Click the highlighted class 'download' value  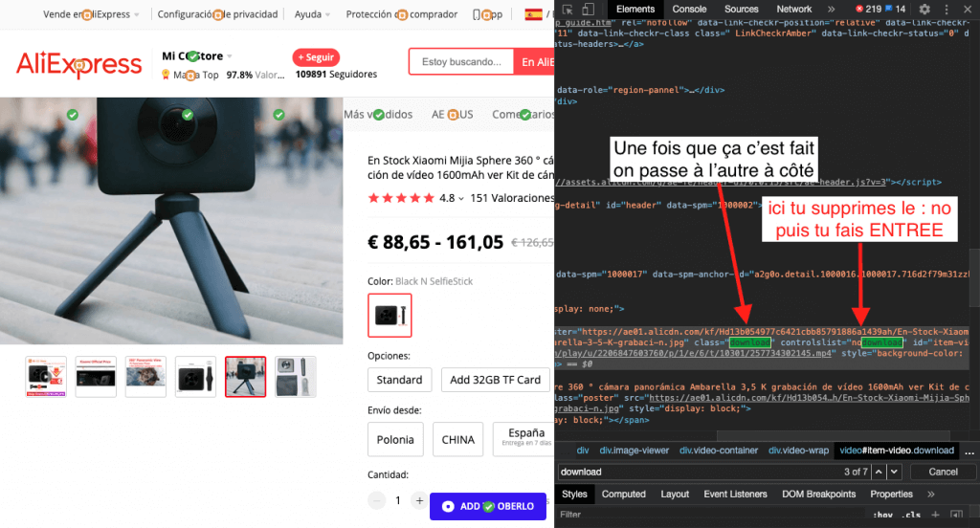pyautogui.click(x=750, y=342)
